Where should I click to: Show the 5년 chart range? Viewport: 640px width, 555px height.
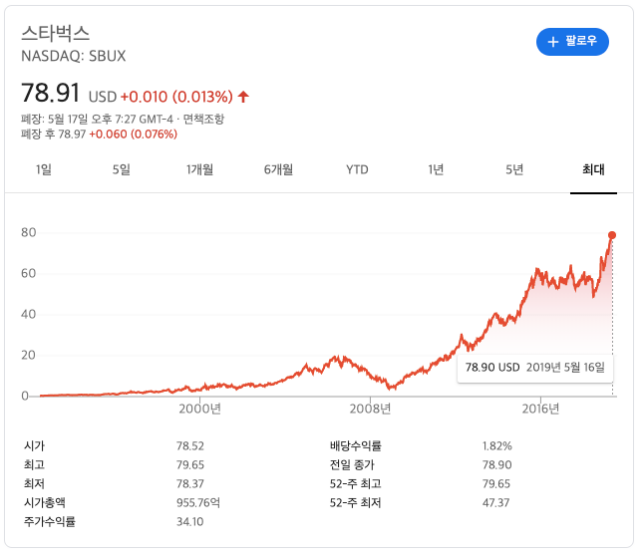(x=514, y=169)
